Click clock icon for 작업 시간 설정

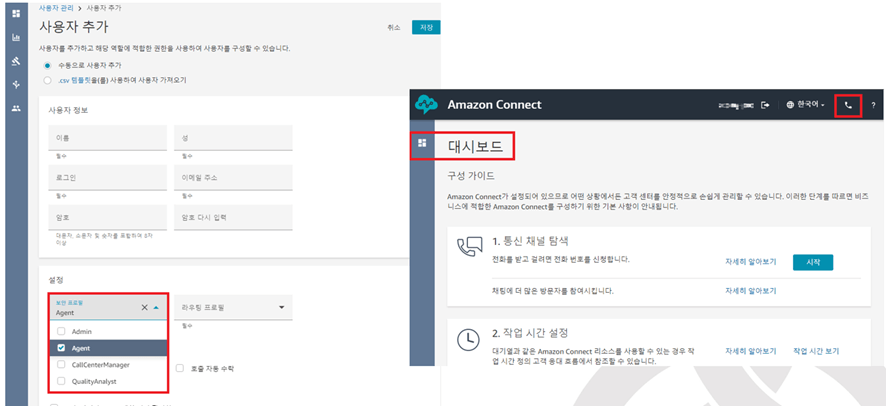pyautogui.click(x=468, y=340)
